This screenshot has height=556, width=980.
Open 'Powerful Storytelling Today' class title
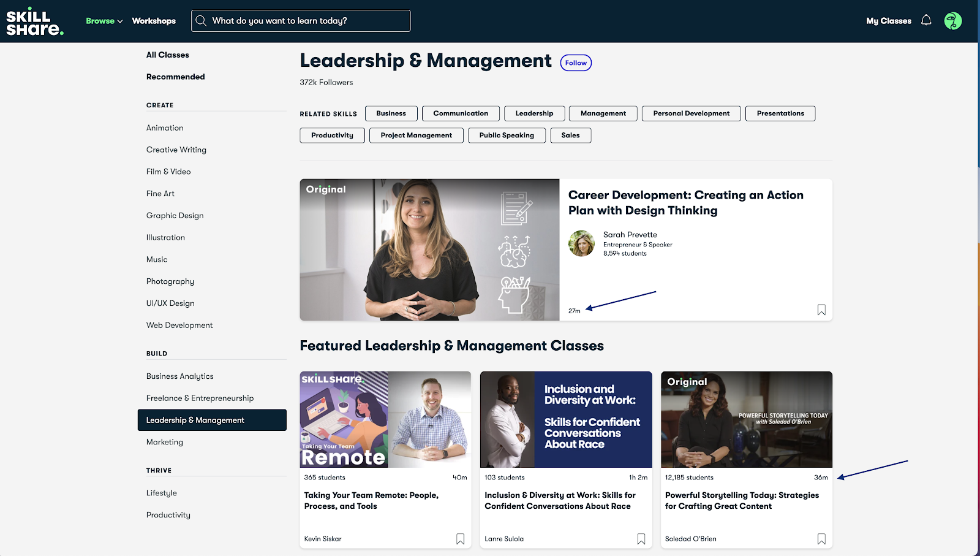click(742, 501)
